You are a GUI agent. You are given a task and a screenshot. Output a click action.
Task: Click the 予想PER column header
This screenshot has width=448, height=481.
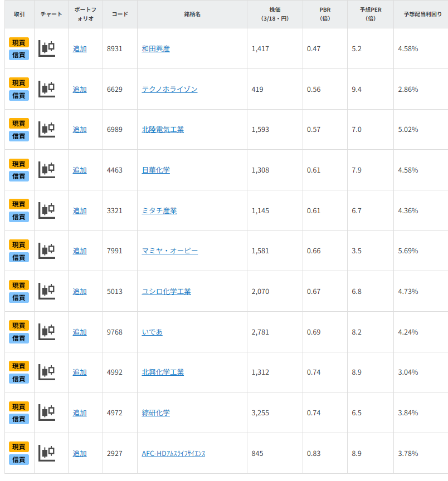coord(371,14)
